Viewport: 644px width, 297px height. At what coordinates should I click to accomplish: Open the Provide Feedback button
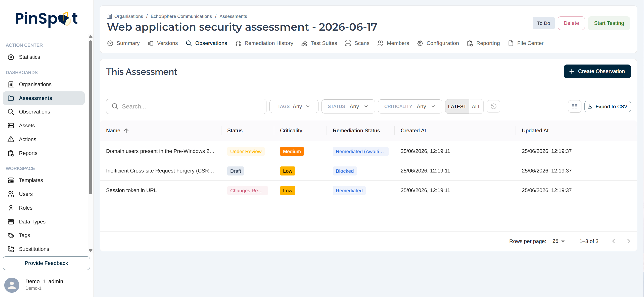tap(46, 263)
